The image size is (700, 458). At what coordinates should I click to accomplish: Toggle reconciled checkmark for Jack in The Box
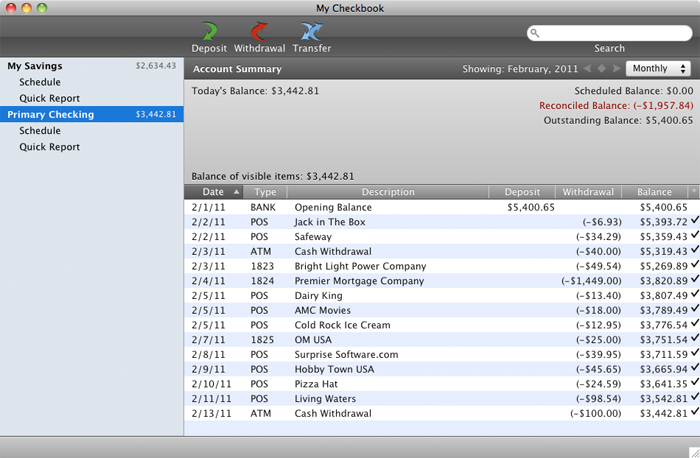click(693, 221)
